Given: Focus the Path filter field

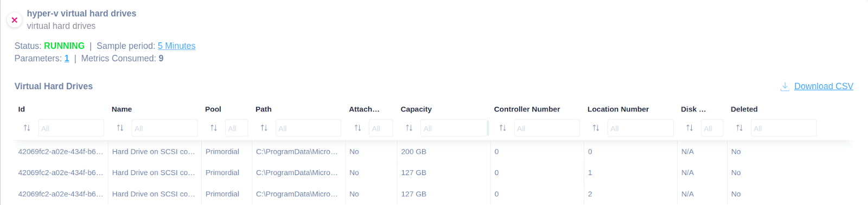Looking at the screenshot, I should (x=308, y=128).
